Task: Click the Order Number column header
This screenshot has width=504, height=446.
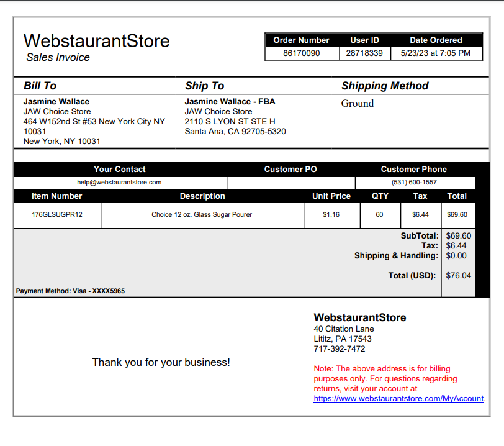Action: pyautogui.click(x=301, y=40)
